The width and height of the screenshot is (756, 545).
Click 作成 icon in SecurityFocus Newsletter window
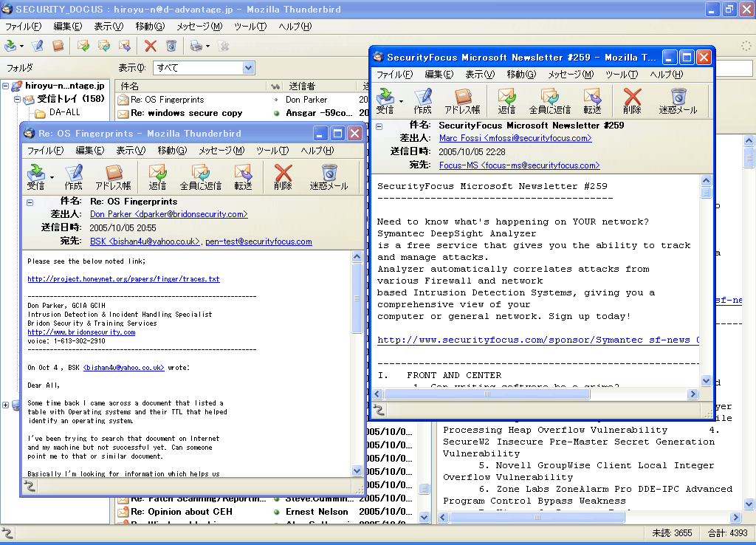point(422,100)
